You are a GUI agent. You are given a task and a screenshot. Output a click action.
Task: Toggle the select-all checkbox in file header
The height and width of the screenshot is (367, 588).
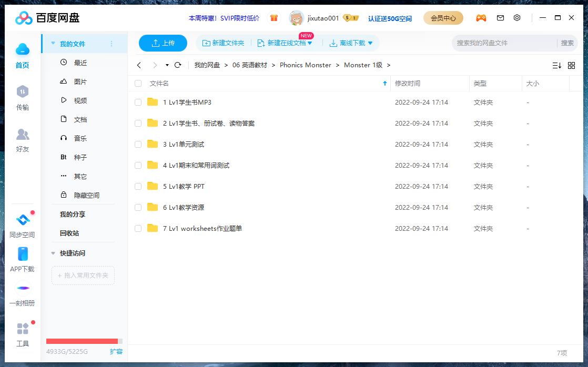pos(138,84)
